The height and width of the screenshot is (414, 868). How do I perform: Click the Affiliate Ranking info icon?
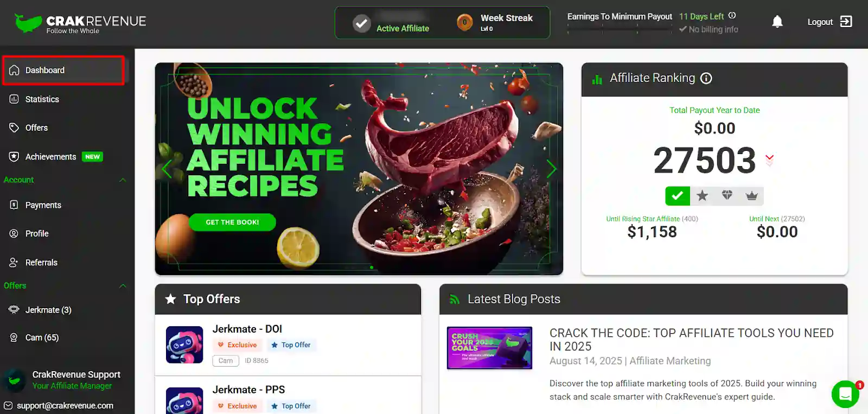pyautogui.click(x=706, y=78)
